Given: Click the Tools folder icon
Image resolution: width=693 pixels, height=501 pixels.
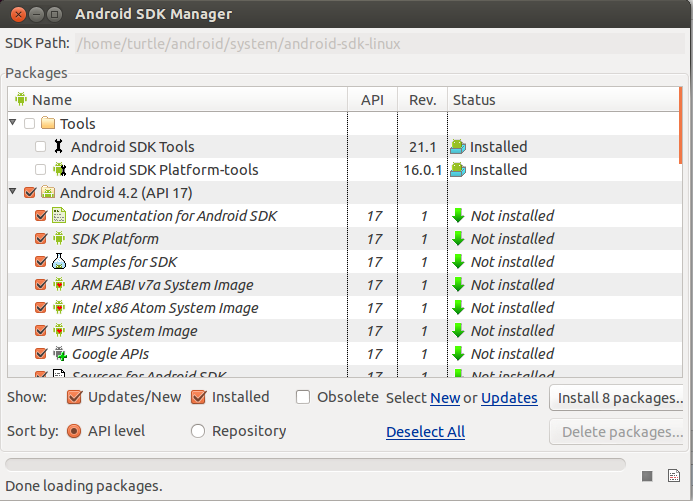Looking at the screenshot, I should pyautogui.click(x=47, y=124).
